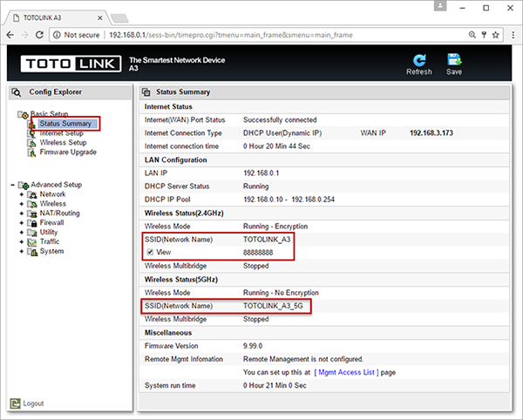Select the Basic Setup tree label
Image resolution: width=523 pixels, height=420 pixels.
(49, 113)
